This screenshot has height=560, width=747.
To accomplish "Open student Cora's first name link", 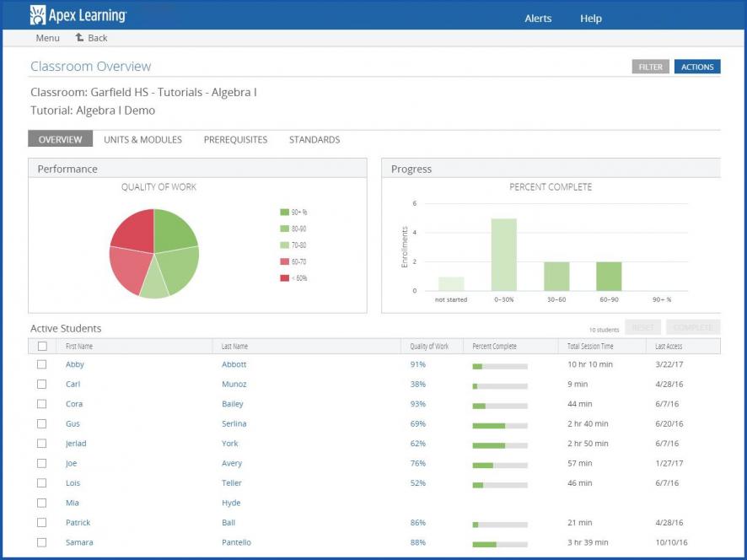I will click(x=74, y=405).
